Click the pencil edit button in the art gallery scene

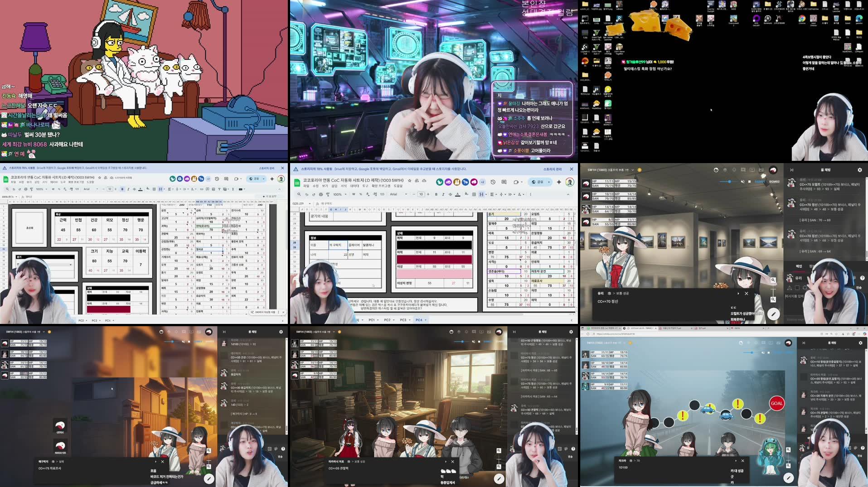(773, 313)
